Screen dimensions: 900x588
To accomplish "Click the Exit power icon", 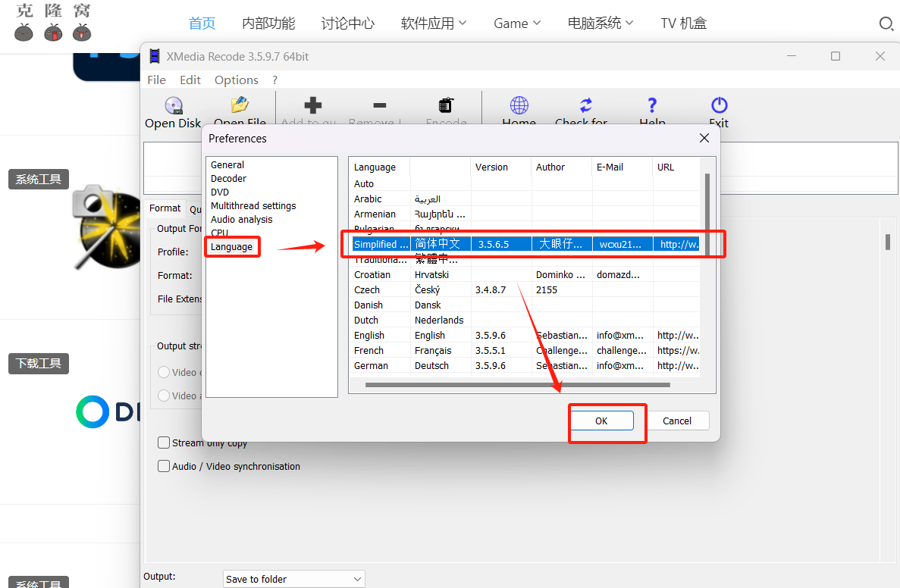I will click(x=720, y=105).
